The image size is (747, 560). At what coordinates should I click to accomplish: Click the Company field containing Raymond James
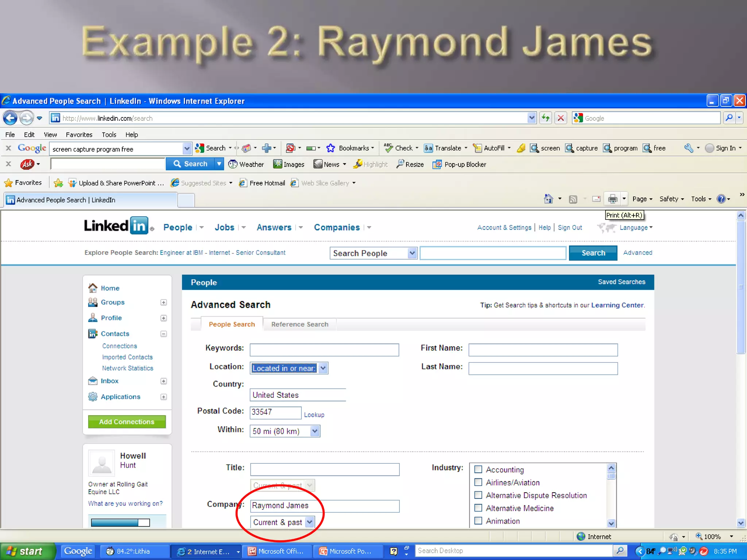(x=325, y=506)
